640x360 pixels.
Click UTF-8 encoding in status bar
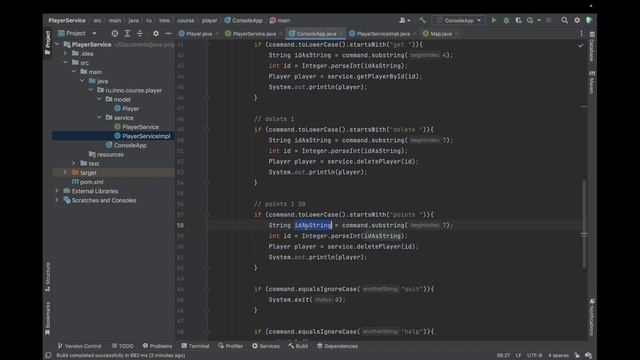point(534,356)
